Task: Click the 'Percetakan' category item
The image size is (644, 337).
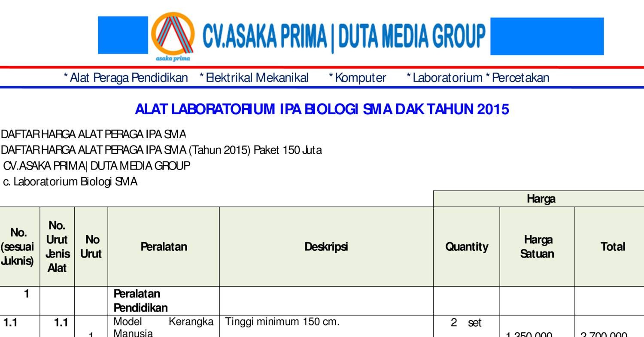Action: coord(522,78)
